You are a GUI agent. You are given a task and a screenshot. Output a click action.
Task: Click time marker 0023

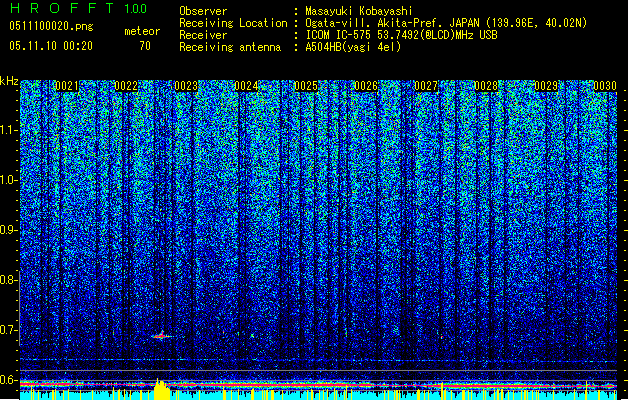point(187,86)
